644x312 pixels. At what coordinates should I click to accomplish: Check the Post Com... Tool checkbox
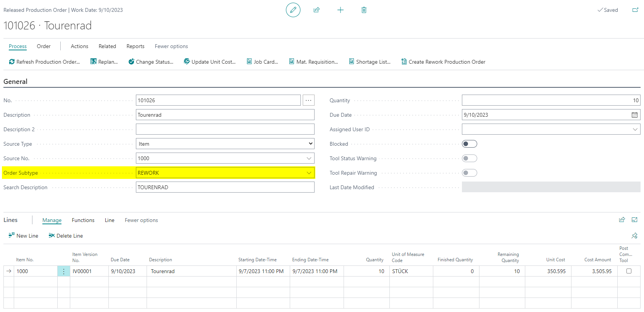[x=629, y=271]
